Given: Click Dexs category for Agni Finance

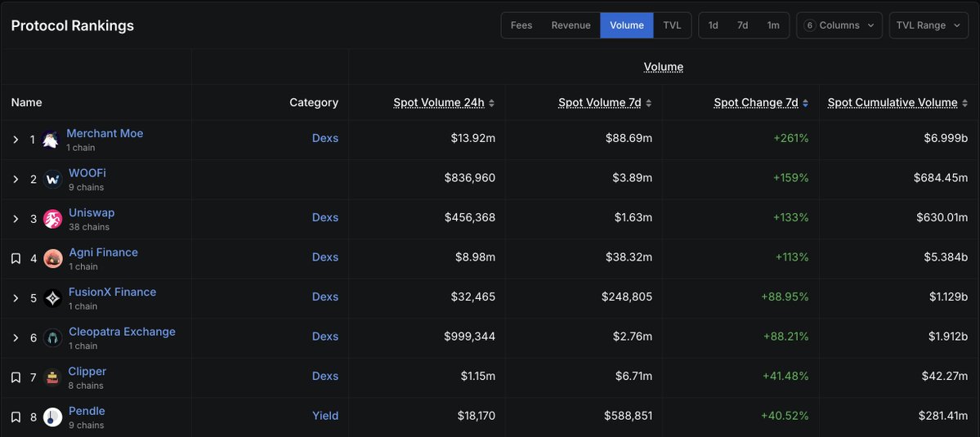Looking at the screenshot, I should click(x=325, y=257).
